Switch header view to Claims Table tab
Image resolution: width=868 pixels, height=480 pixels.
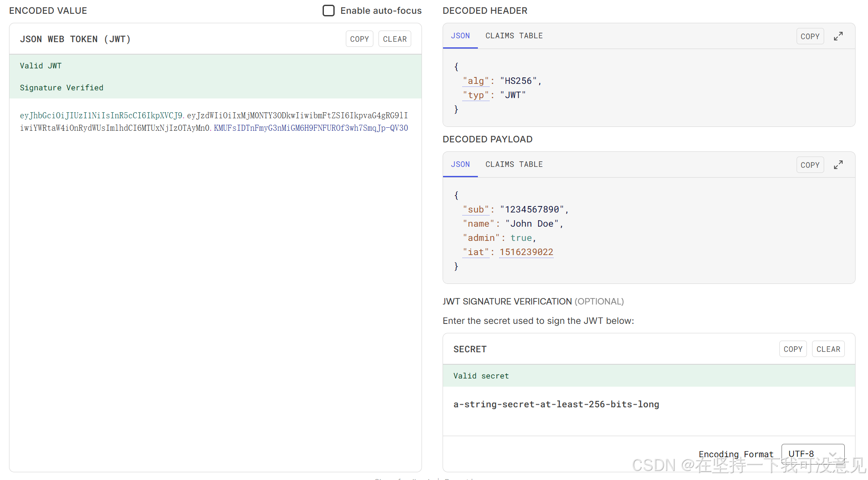(514, 36)
